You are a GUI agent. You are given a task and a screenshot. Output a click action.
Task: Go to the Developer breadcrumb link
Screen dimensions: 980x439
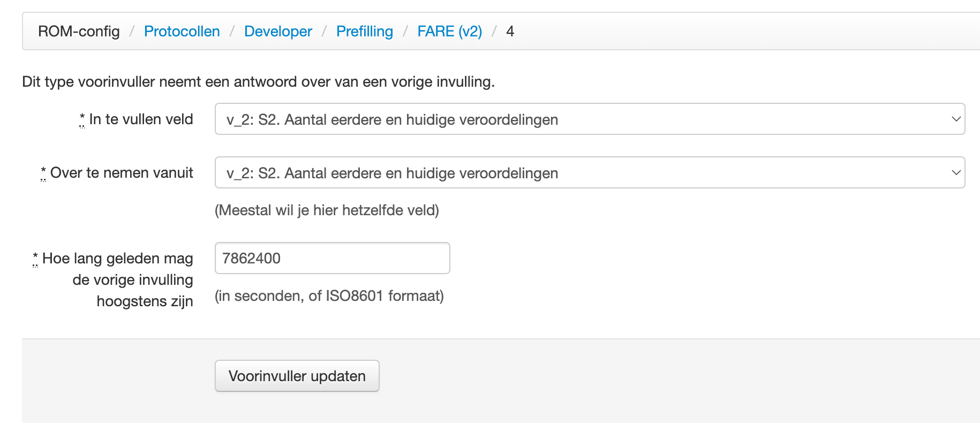[x=278, y=32]
